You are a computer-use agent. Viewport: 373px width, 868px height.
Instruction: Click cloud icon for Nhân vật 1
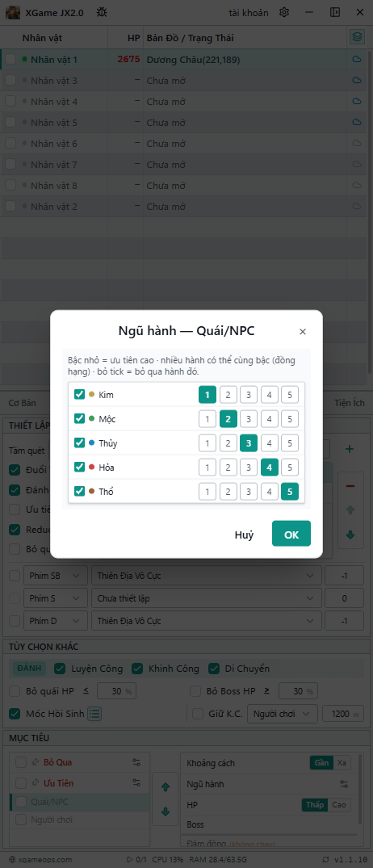pyautogui.click(x=357, y=59)
